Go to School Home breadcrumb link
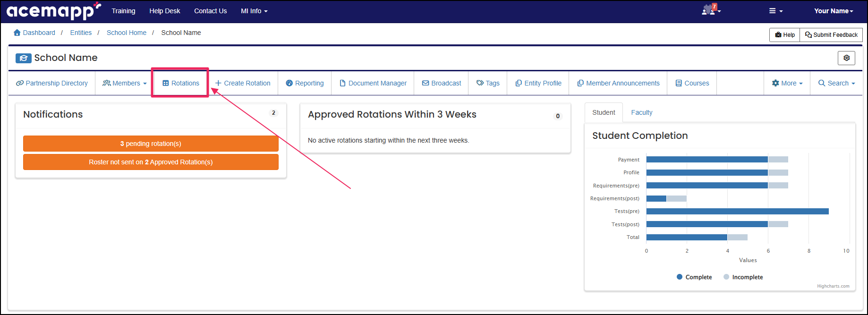 (127, 33)
